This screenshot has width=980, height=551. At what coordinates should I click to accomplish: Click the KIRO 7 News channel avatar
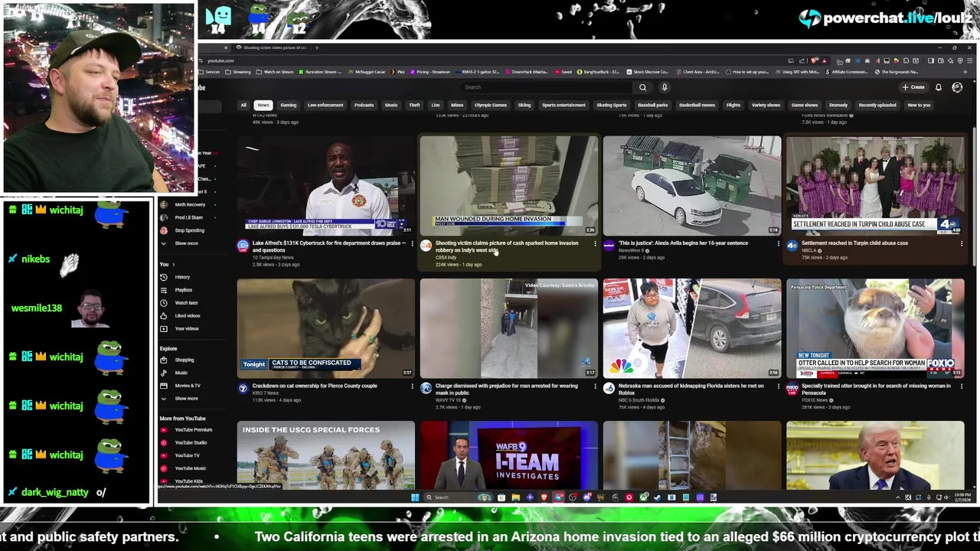click(243, 389)
